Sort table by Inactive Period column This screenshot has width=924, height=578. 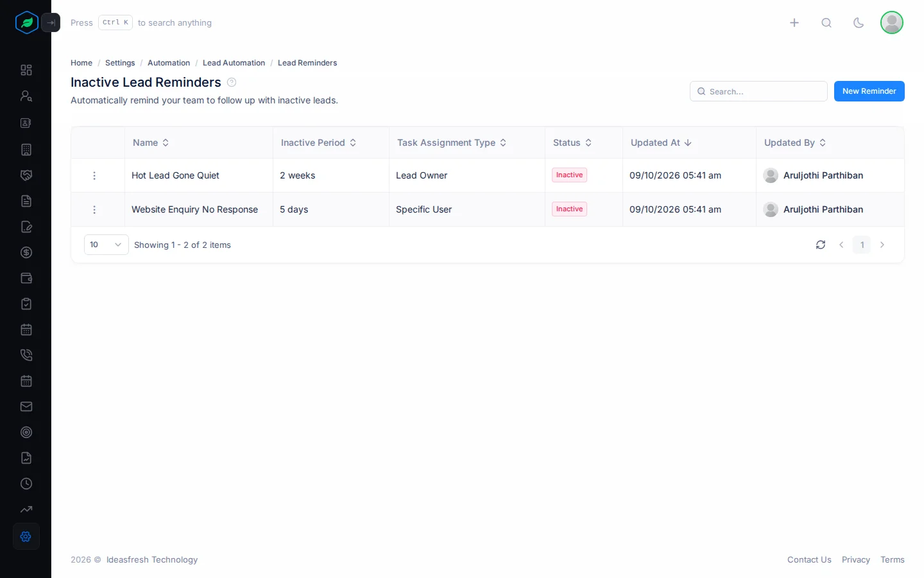[318, 143]
